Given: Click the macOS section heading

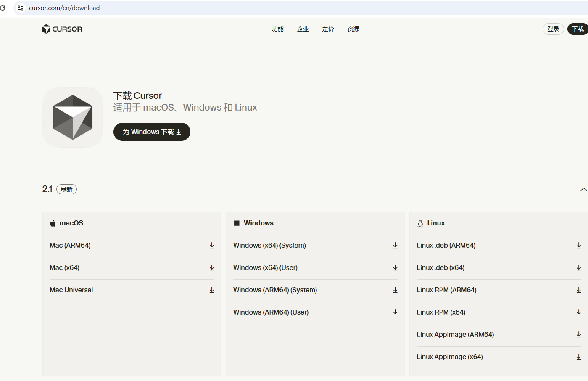Looking at the screenshot, I should [x=71, y=223].
